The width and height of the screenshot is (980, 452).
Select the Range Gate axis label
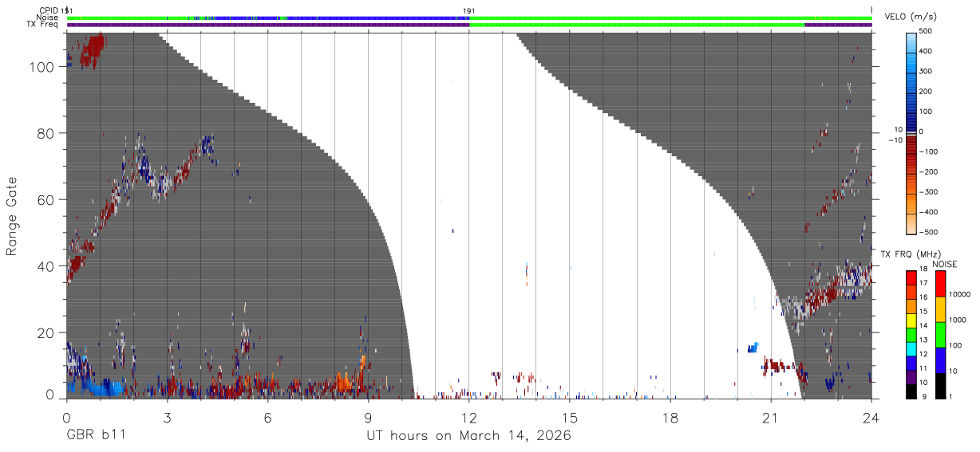pos(12,217)
